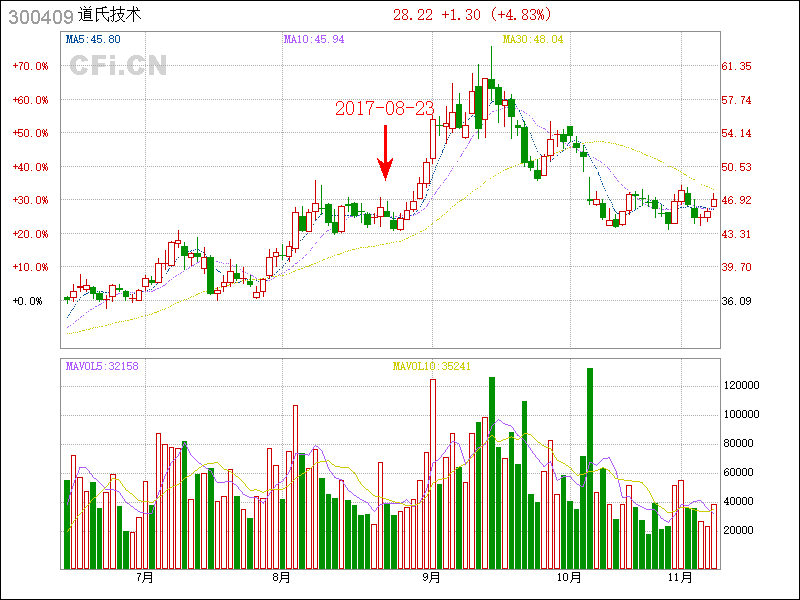
Task: Click the stock name 道氏技术
Action: point(109,15)
